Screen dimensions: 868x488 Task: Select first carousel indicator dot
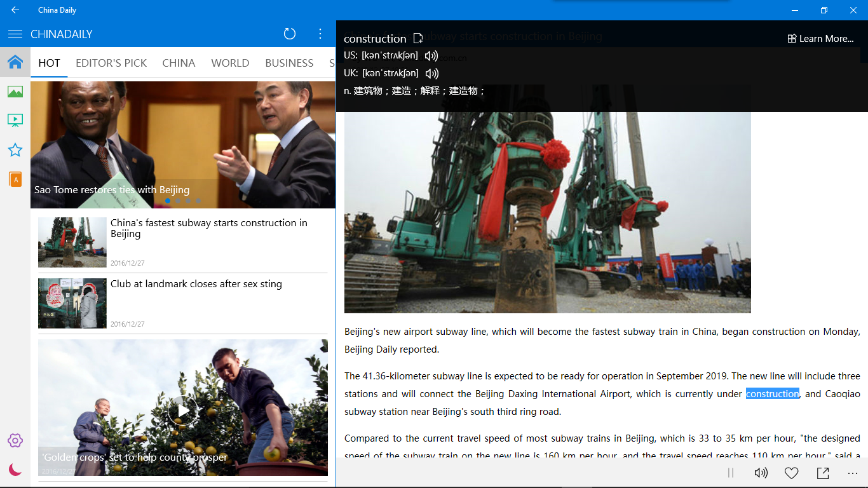click(168, 201)
